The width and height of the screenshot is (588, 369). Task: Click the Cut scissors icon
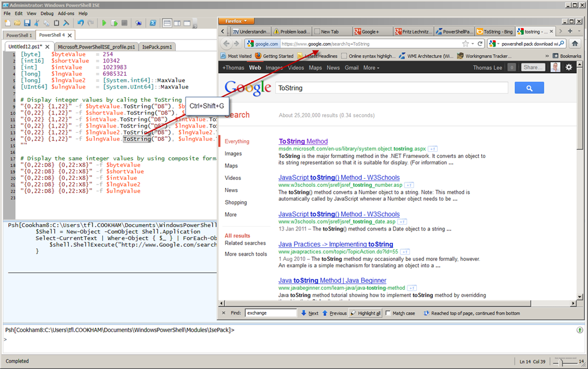coord(37,23)
